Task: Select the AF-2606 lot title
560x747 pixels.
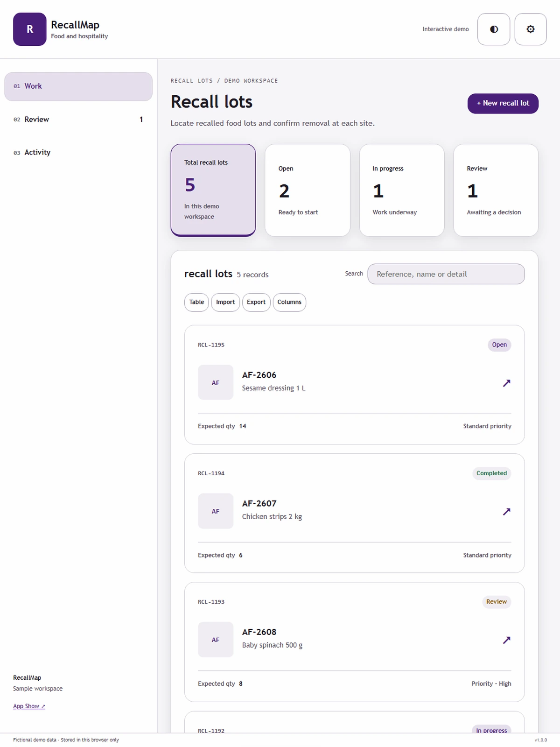Action: 259,375
